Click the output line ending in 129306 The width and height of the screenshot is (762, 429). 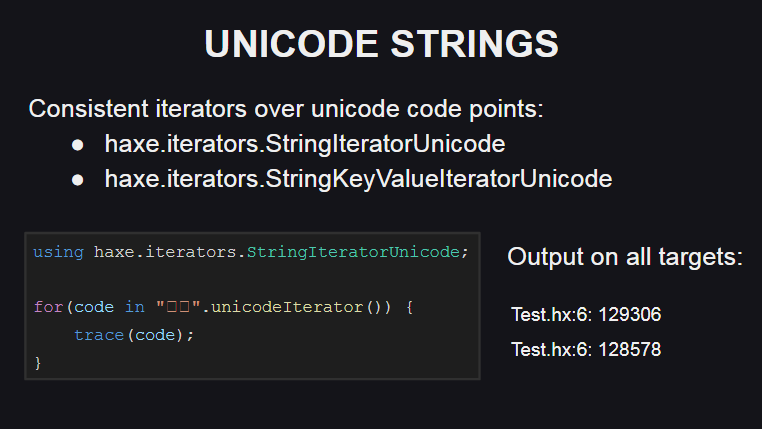(x=586, y=315)
